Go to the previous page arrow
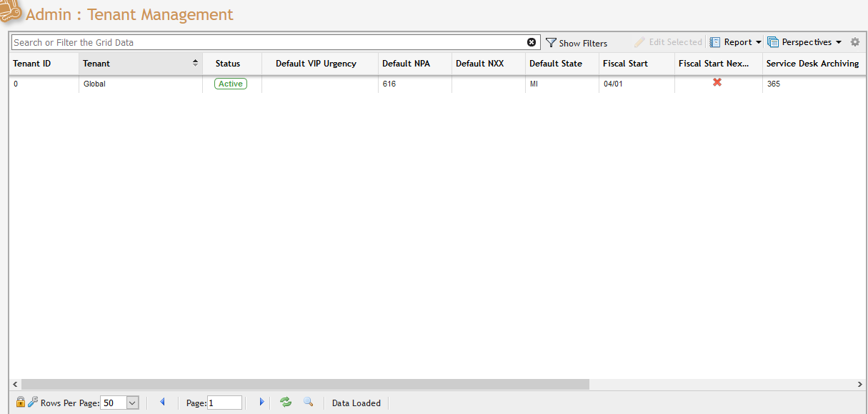The width and height of the screenshot is (868, 414). pyautogui.click(x=162, y=403)
